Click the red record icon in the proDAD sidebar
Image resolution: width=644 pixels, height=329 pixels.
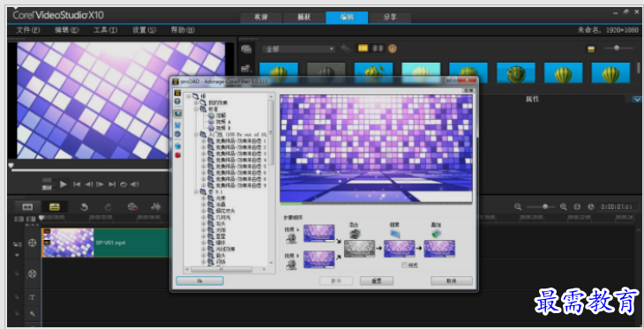pos(178,155)
